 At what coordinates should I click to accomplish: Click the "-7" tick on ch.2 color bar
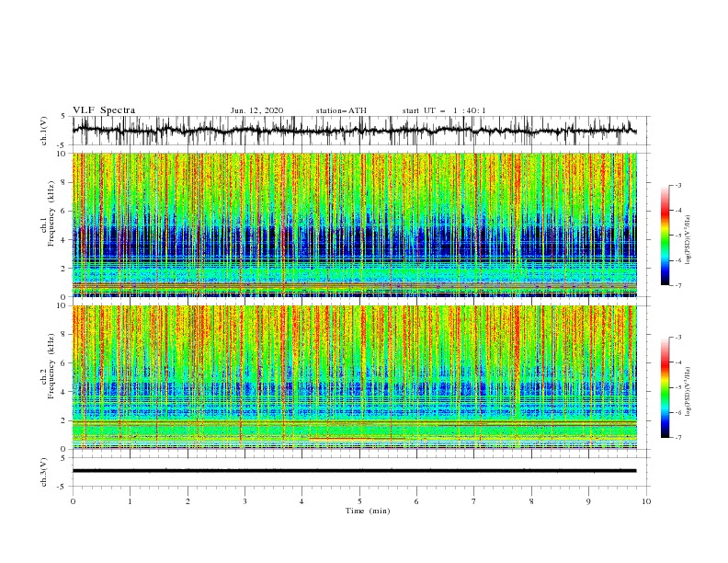coord(677,438)
